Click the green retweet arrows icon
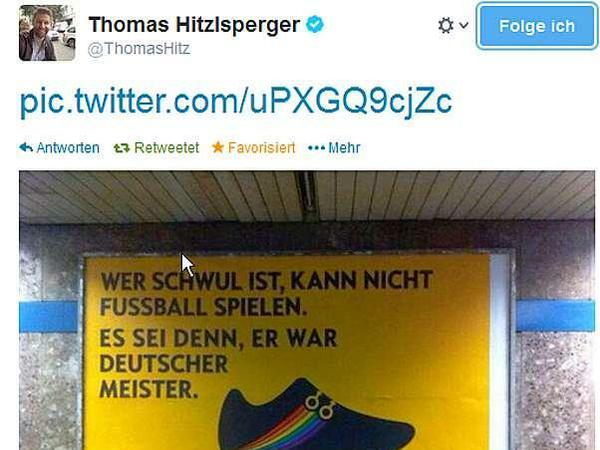This screenshot has width=600, height=450. click(122, 148)
